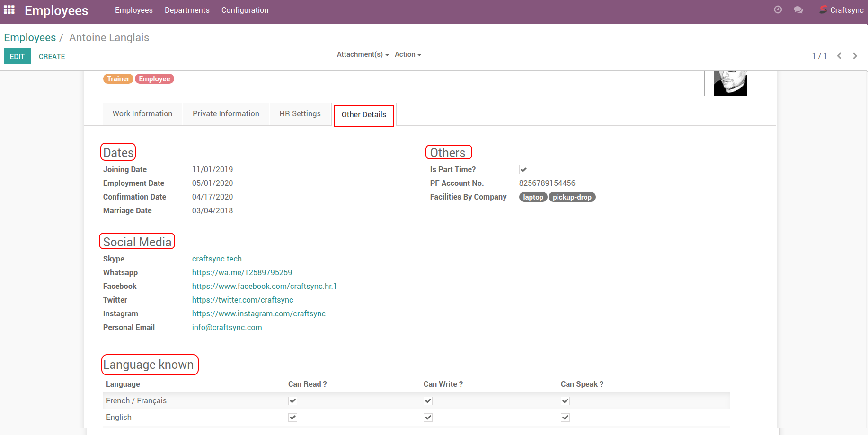868x435 pixels.
Task: Toggle French Can Read checkbox
Action: coord(293,401)
